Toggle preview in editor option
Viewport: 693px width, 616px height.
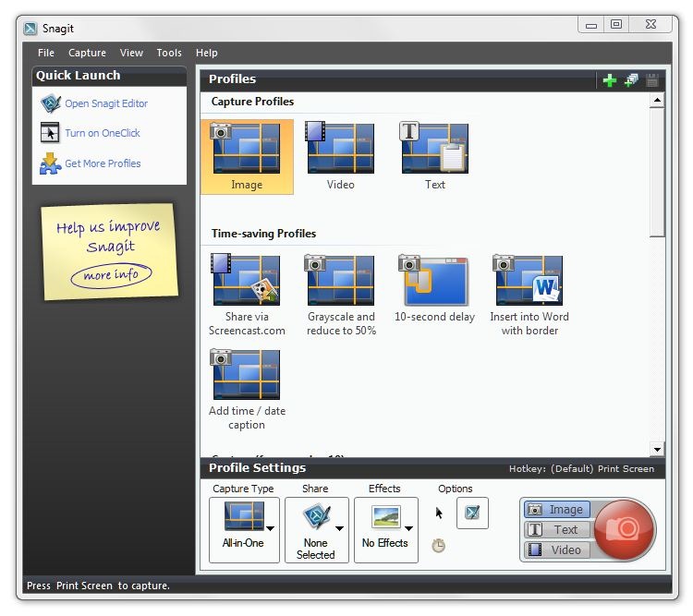472,513
